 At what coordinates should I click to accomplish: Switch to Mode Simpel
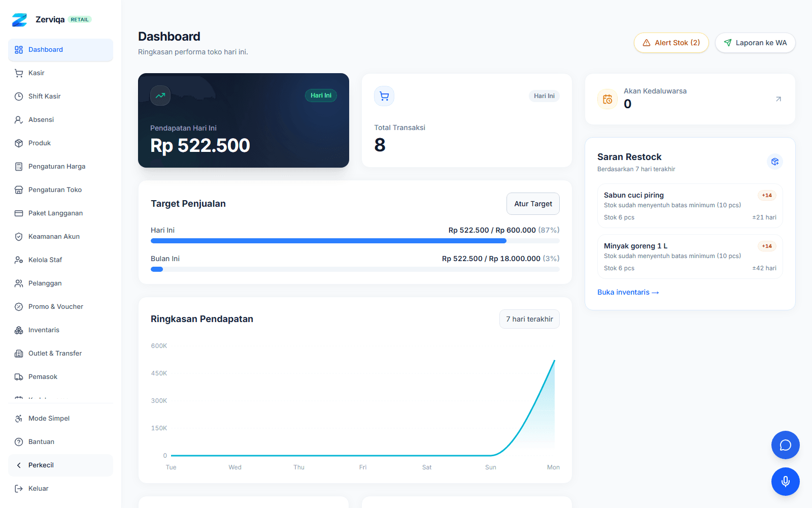coord(60,419)
